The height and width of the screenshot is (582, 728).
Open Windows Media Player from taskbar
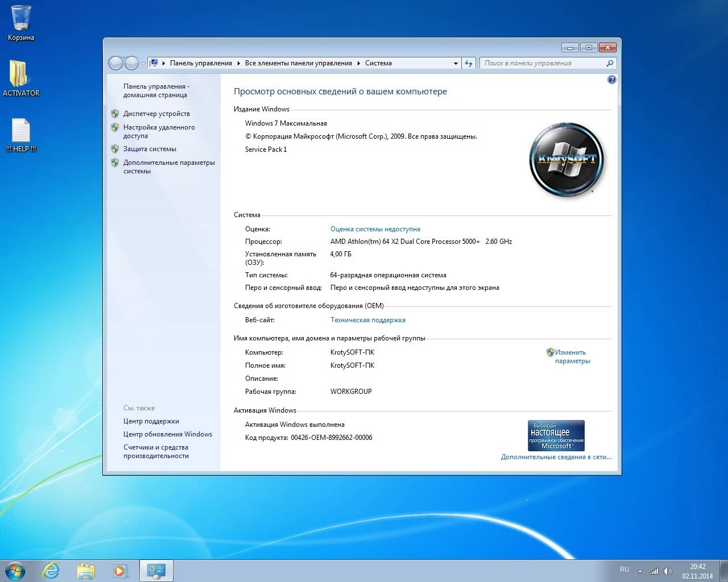(x=120, y=571)
